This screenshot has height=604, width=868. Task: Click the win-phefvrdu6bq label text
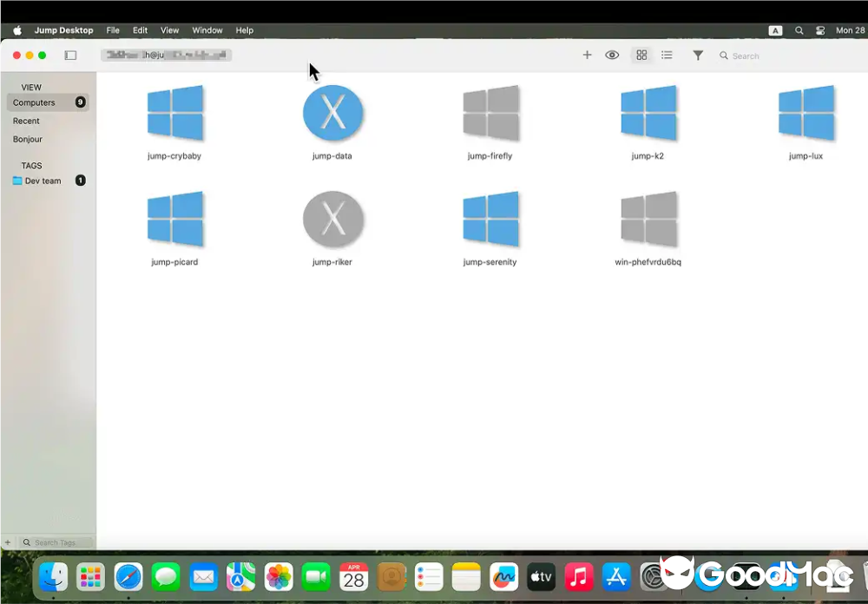[648, 262]
